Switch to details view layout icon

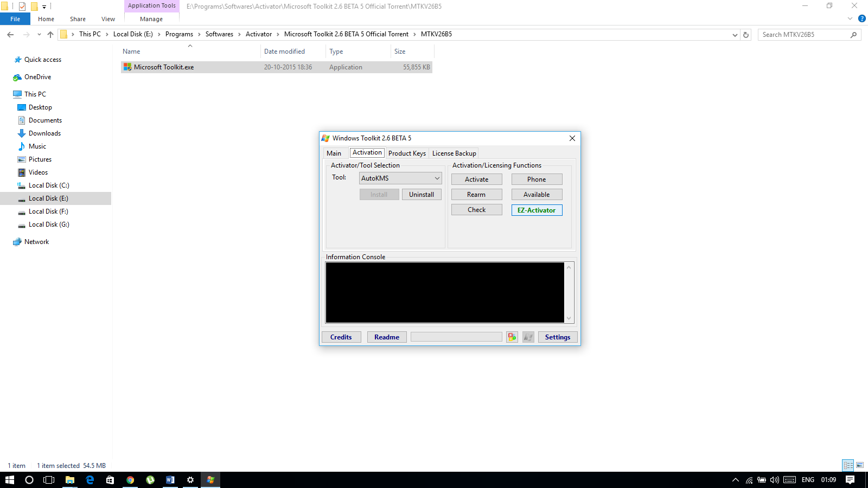click(848, 465)
